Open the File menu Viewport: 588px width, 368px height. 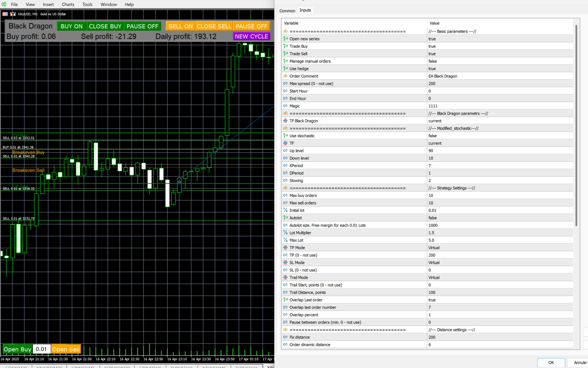14,4
